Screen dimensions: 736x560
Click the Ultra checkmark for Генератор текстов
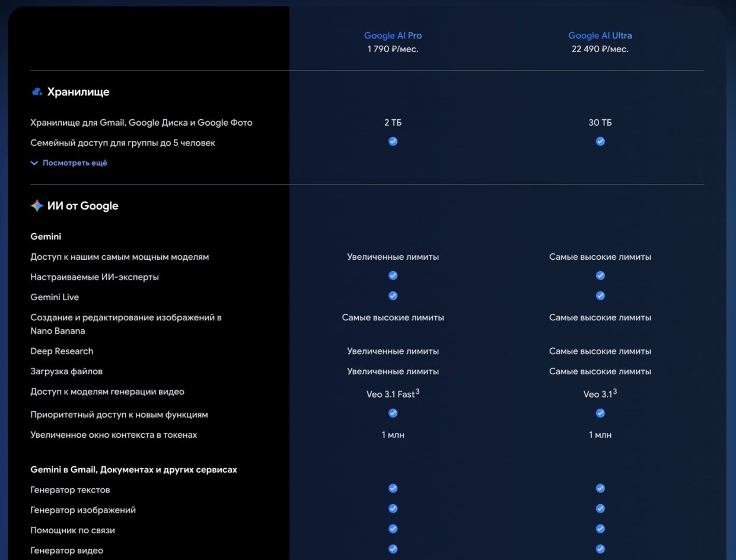coord(600,488)
